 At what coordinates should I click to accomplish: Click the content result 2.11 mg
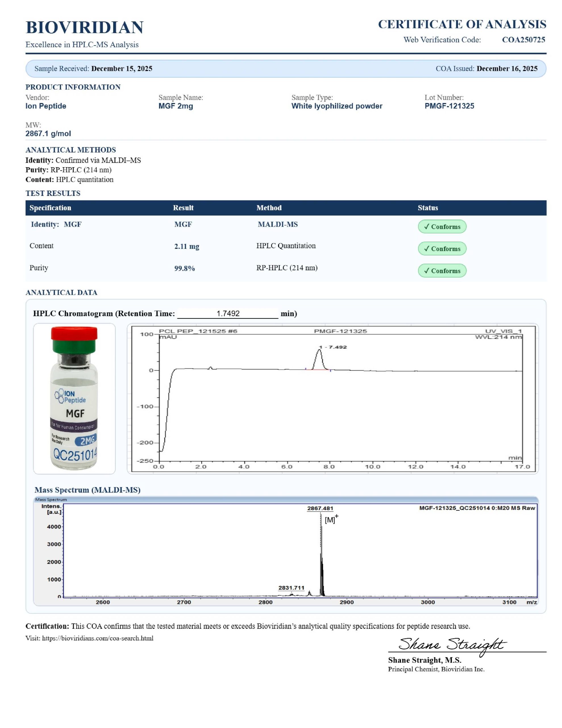coord(187,246)
